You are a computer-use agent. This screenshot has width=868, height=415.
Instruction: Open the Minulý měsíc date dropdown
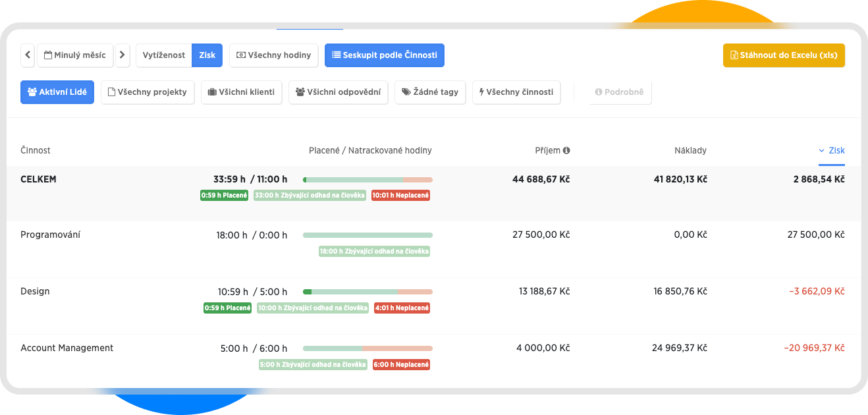coord(75,55)
